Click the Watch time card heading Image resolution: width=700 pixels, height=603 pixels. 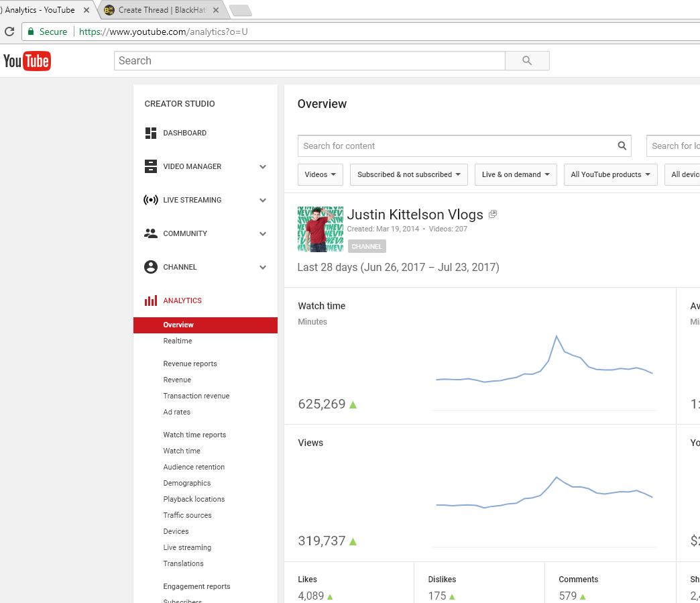point(321,306)
